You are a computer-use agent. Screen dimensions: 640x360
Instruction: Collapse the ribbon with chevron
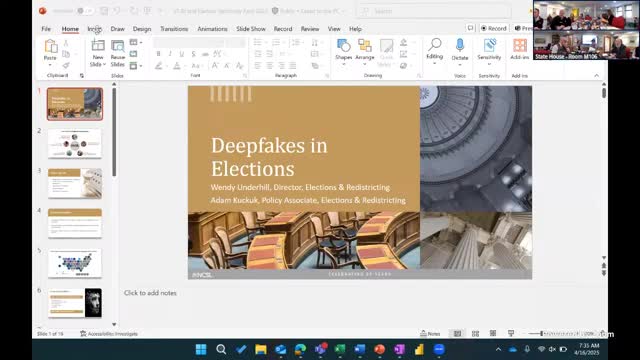(x=596, y=76)
